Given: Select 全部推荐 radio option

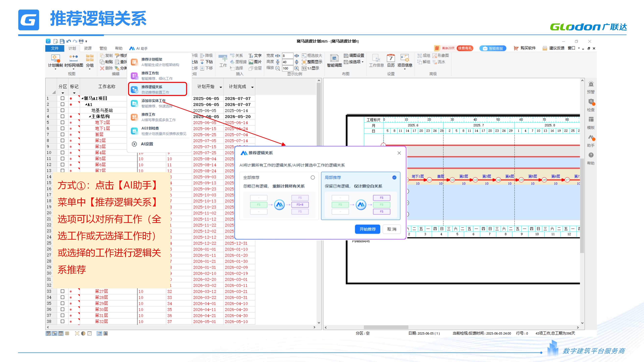Looking at the screenshot, I should click(313, 178).
